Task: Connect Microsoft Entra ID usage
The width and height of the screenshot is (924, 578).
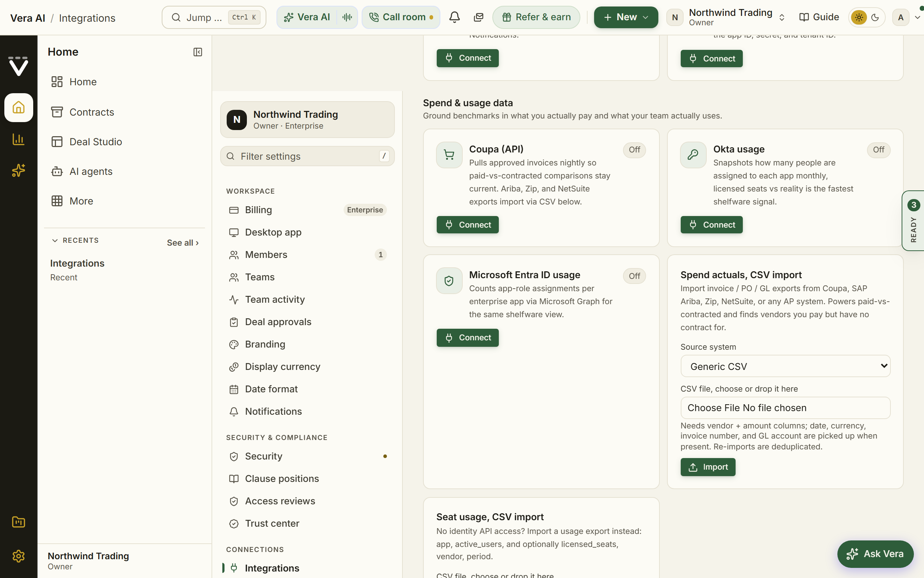Action: [467, 337]
